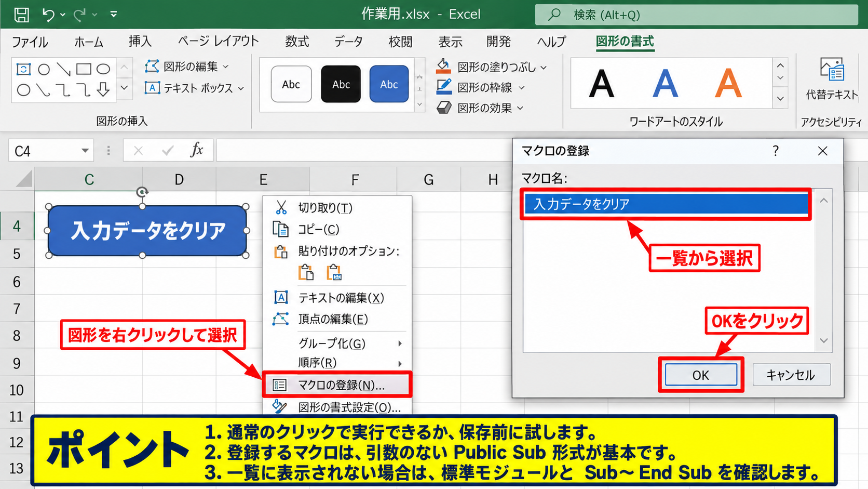The width and height of the screenshot is (868, 489).
Task: Open 図形の枠線 outline dropdown
Action: pyautogui.click(x=481, y=87)
